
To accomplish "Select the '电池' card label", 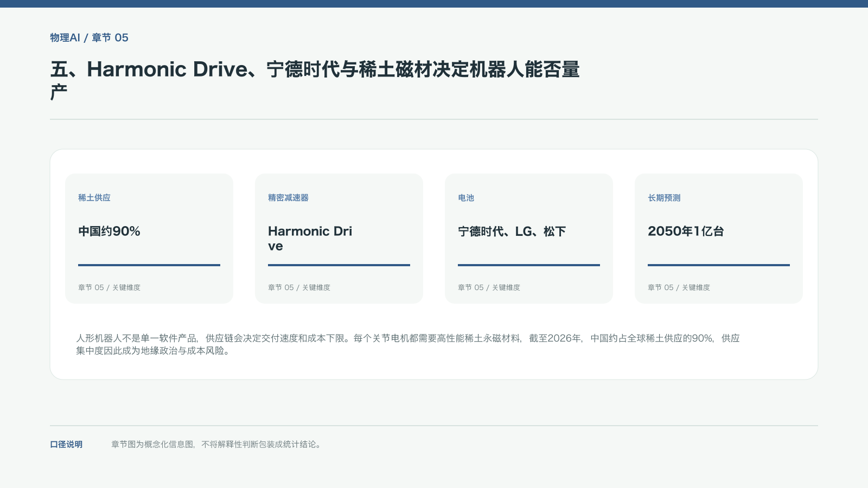I will (466, 198).
